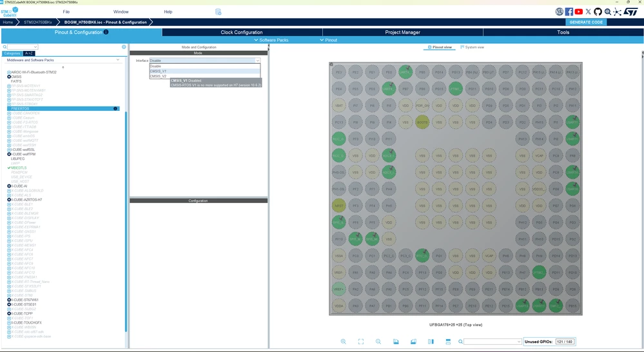
Task: Click the search globe icon in the header
Action: pyautogui.click(x=607, y=12)
